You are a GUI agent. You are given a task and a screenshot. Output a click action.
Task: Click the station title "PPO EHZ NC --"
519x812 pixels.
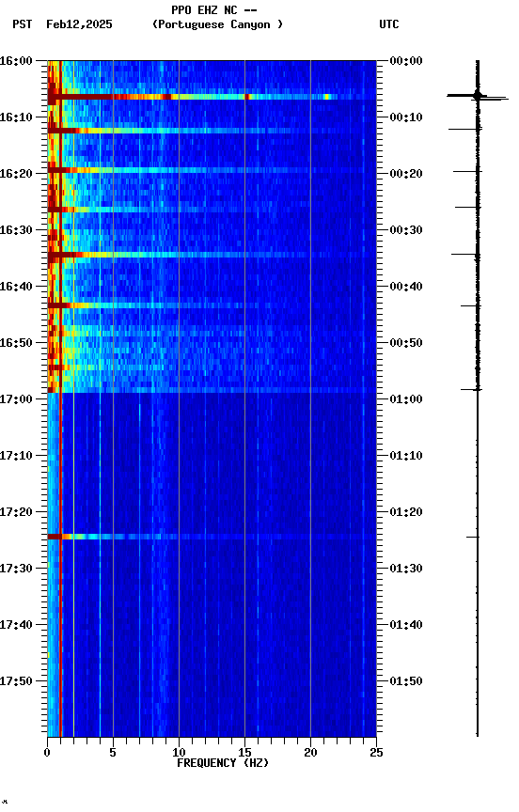tap(214, 9)
